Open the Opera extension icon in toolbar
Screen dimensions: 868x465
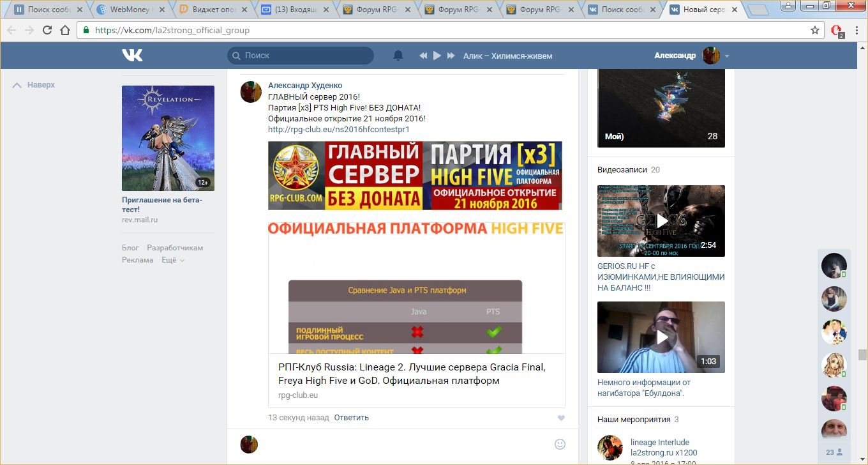(837, 30)
